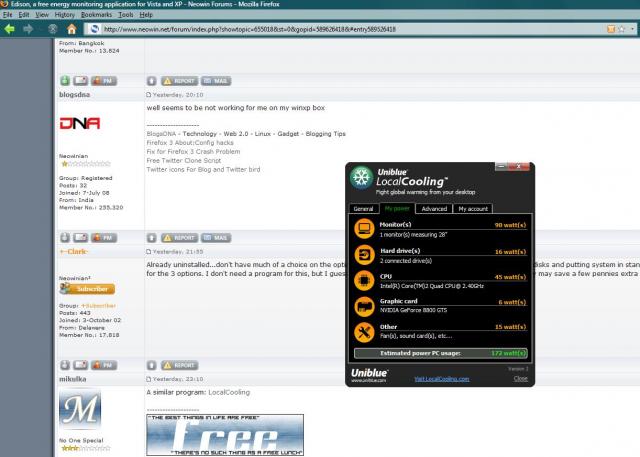The image size is (640, 457).
Task: Click mikulka's M avatar image
Action: tap(80, 409)
